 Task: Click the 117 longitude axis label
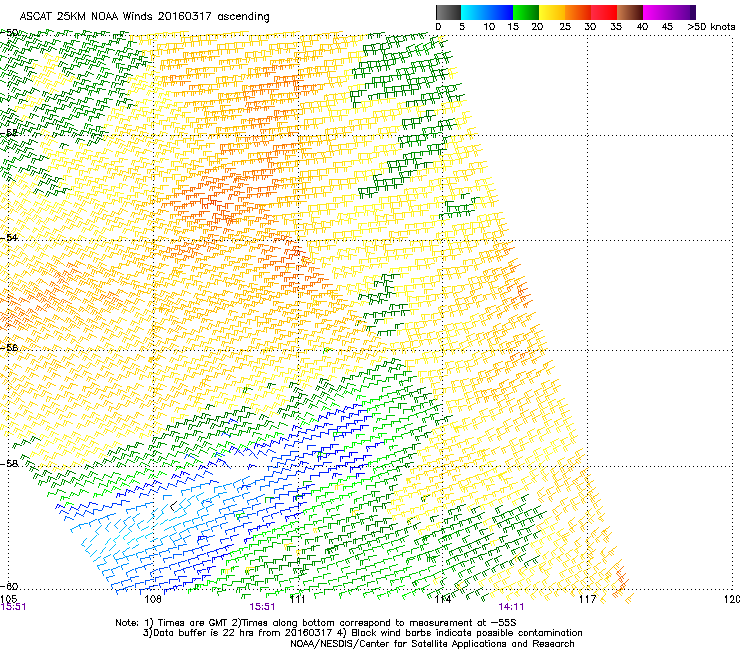coord(588,599)
